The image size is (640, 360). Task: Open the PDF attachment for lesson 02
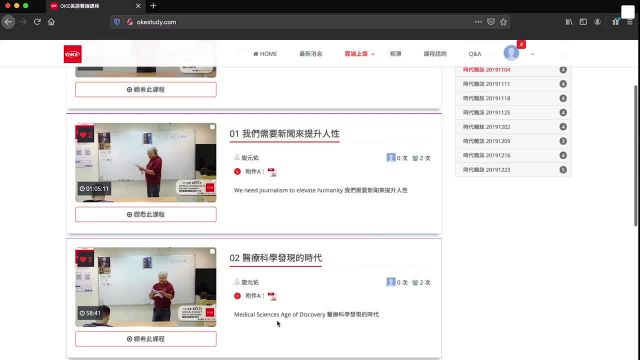272,296
